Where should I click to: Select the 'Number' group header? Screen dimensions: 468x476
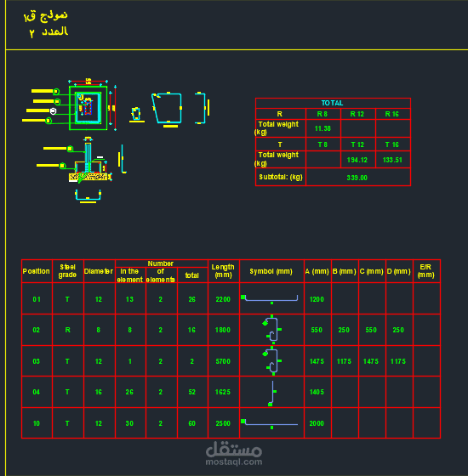(x=161, y=263)
